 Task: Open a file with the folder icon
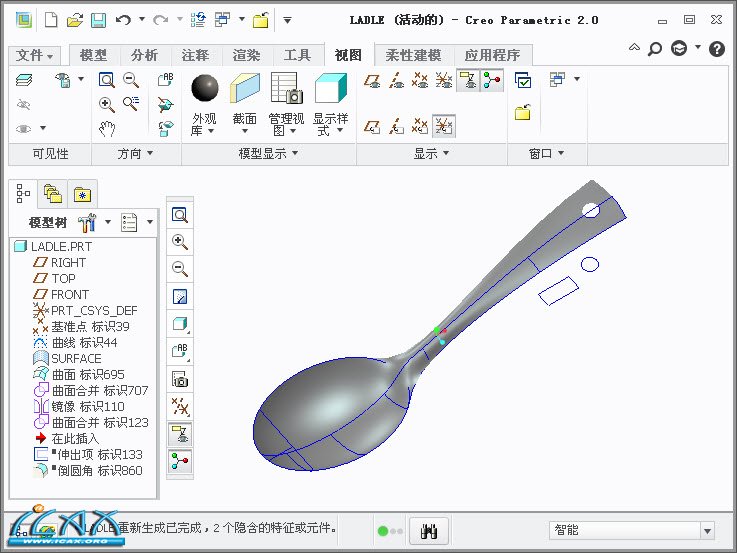point(75,20)
